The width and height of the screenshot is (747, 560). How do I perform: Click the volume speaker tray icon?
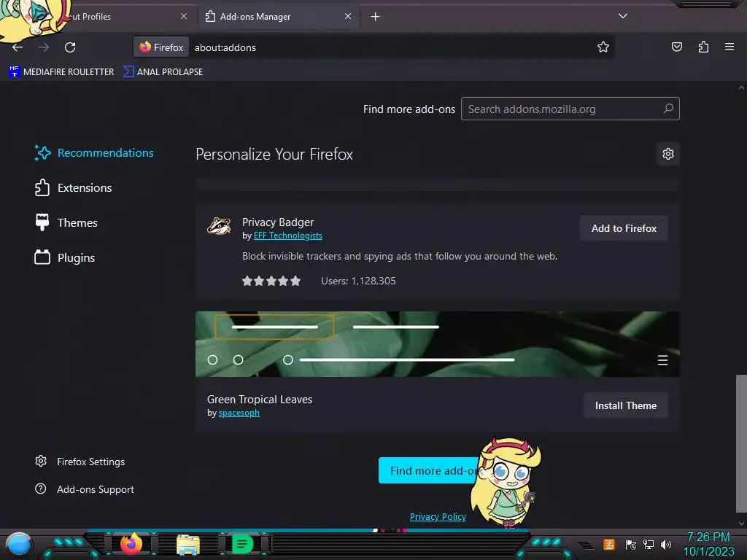(666, 545)
